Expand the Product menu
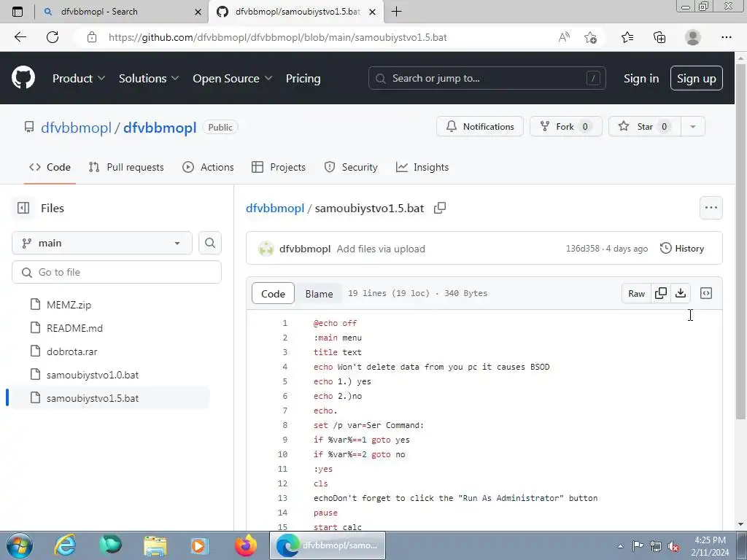This screenshot has height=560, width=747. [x=79, y=79]
